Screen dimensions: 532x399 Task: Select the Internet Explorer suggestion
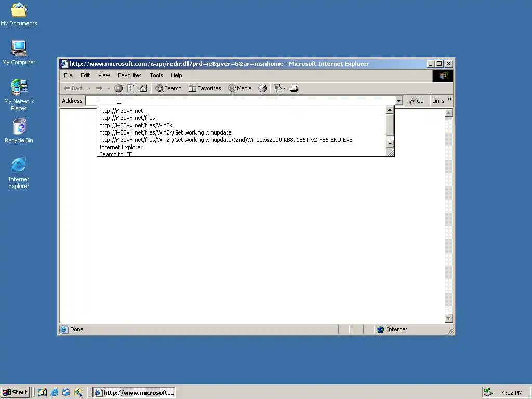pyautogui.click(x=242, y=147)
